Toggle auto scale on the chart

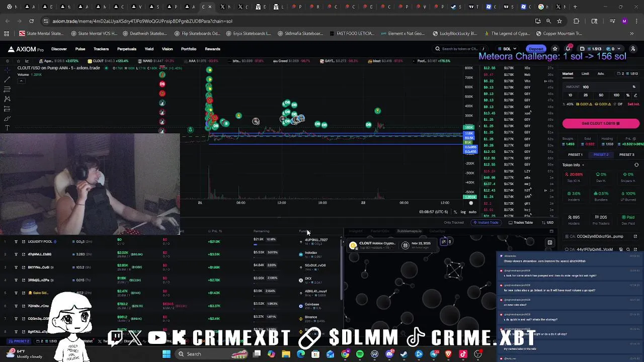472,212
